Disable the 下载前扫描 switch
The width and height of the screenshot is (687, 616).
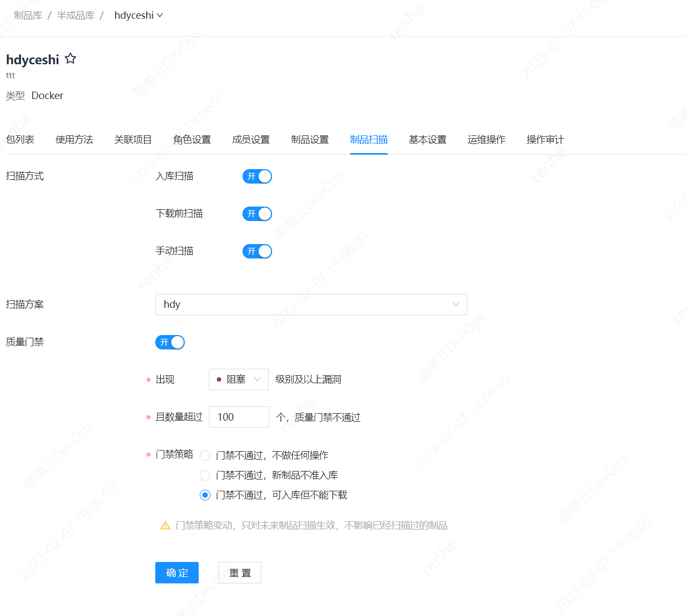[x=257, y=214]
